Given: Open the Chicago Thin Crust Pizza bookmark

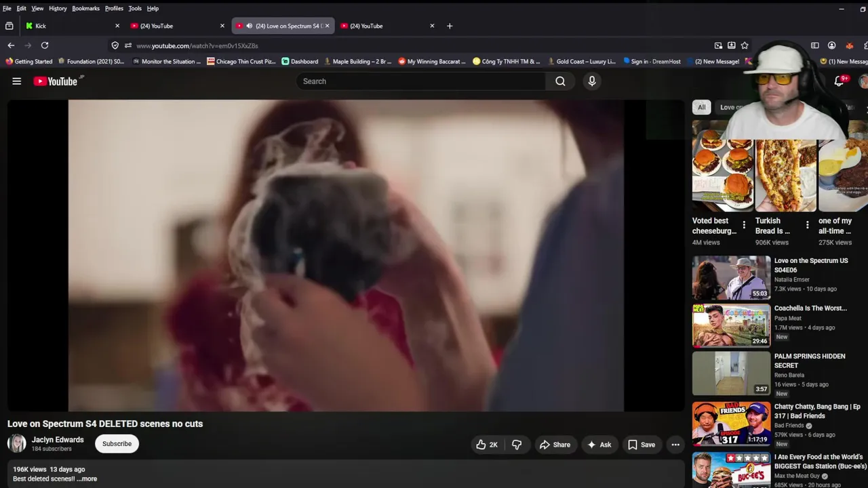Looking at the screenshot, I should coord(241,61).
